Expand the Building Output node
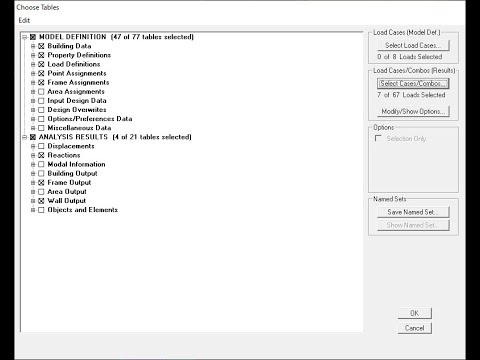This screenshot has height=360, width=480. (x=33, y=173)
